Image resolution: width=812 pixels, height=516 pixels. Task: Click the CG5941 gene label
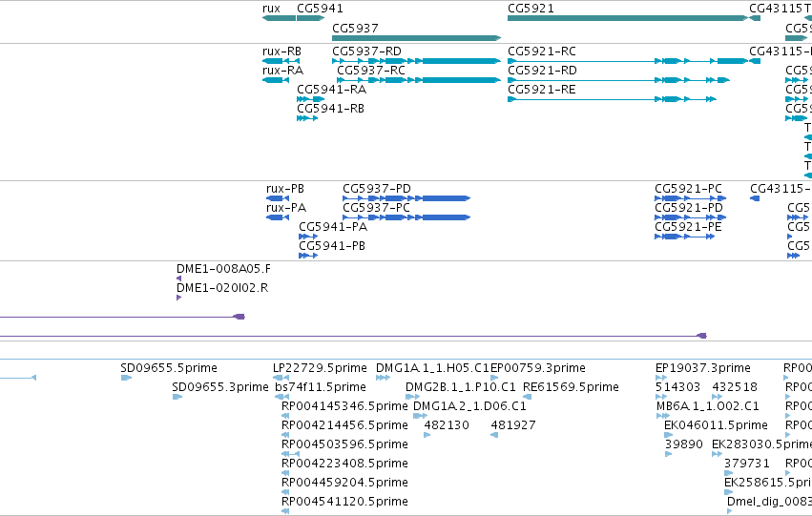point(320,9)
